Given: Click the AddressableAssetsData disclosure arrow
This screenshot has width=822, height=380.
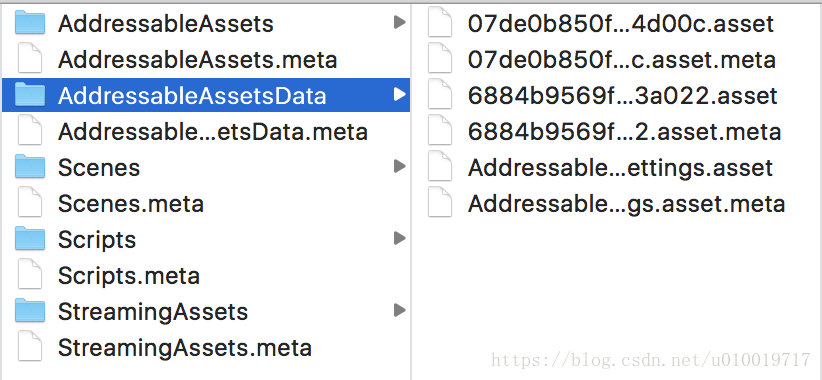Looking at the screenshot, I should coord(400,95).
